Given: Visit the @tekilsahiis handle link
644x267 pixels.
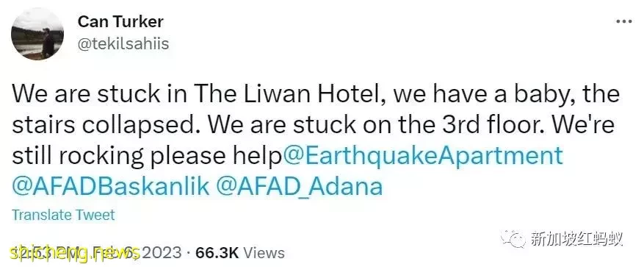Looking at the screenshot, I should point(123,43).
